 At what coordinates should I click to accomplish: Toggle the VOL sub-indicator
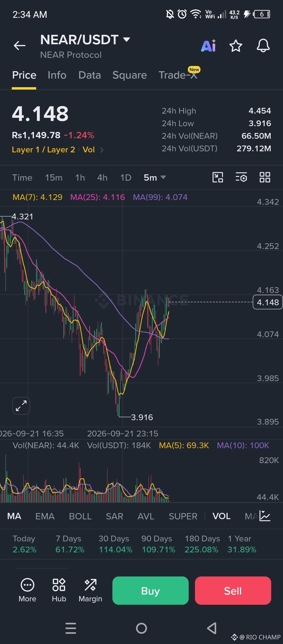221,516
